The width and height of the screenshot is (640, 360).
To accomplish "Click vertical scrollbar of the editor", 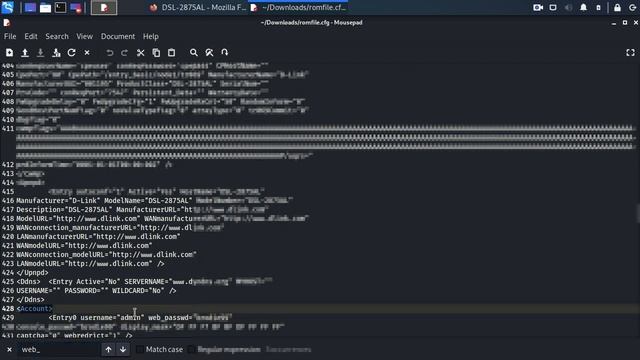I will click(637, 214).
